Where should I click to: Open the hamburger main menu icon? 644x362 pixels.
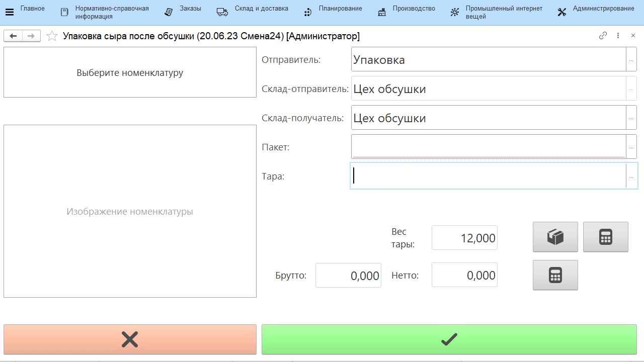(9, 13)
